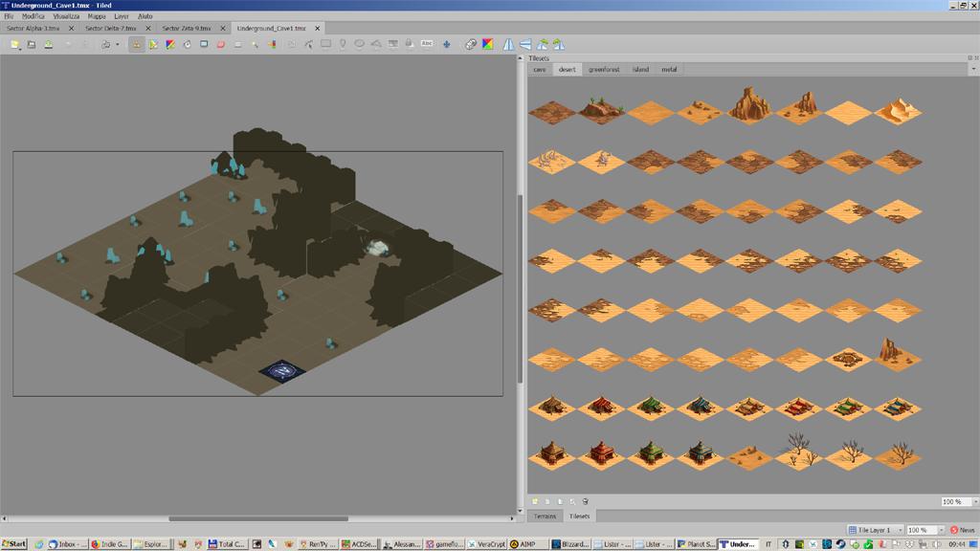The image size is (980, 551).
Task: Click the Start button on the taskbar
Action: (14, 544)
